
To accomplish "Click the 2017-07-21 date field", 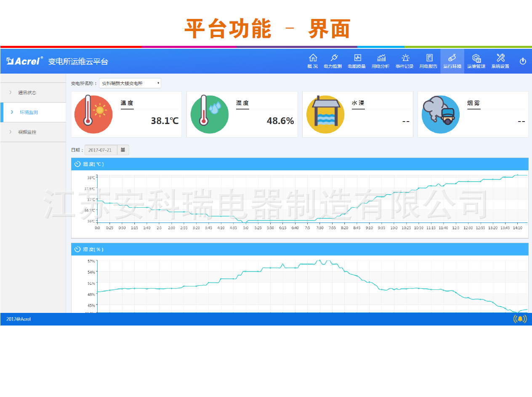I will (x=101, y=150).
